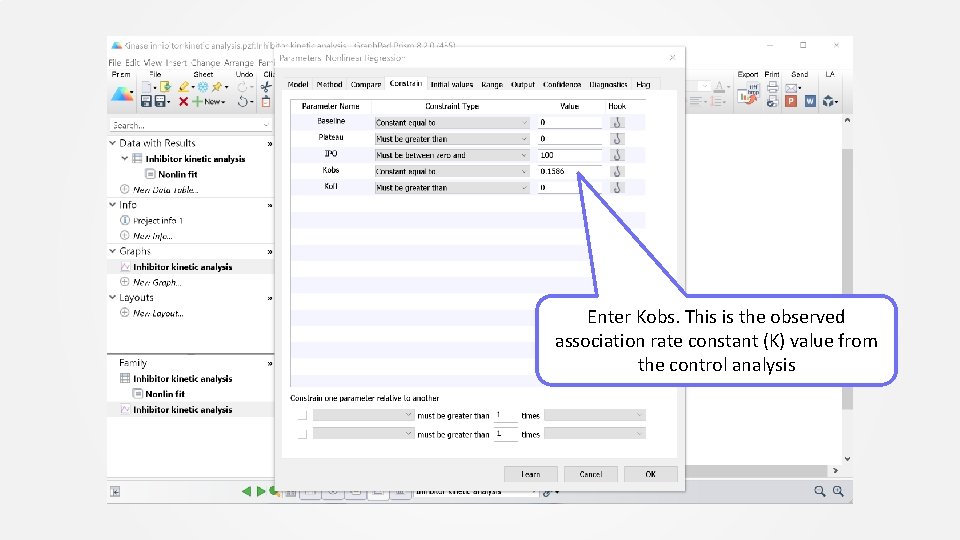Switch to the Range tab
This screenshot has width=960, height=540.
tap(492, 84)
